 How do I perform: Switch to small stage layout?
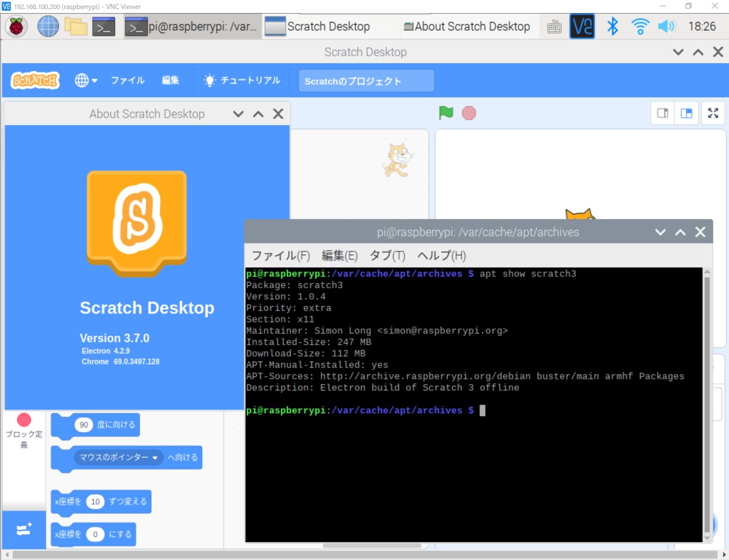point(663,113)
